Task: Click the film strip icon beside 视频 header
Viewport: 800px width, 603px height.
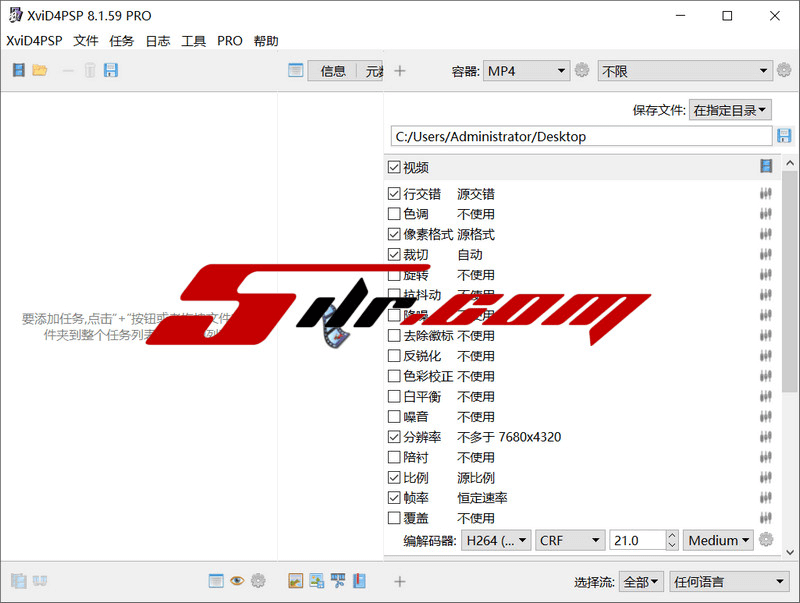Action: pos(766,167)
